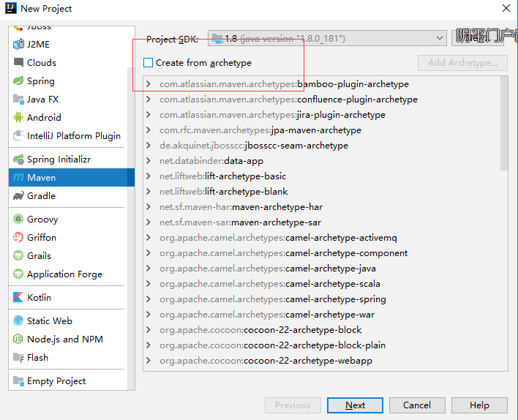
Task: Close the New Project dialog
Action: pyautogui.click(x=506, y=8)
